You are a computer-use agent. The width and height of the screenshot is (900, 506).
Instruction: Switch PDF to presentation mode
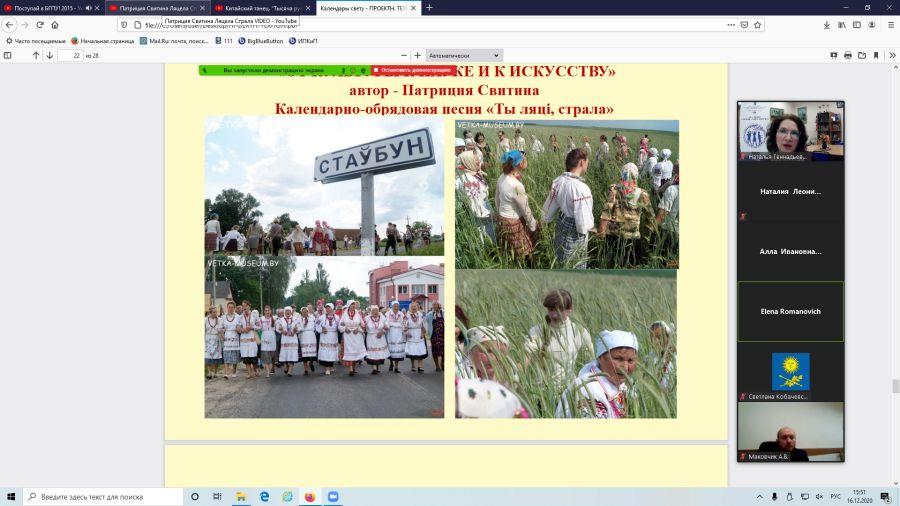(x=833, y=56)
